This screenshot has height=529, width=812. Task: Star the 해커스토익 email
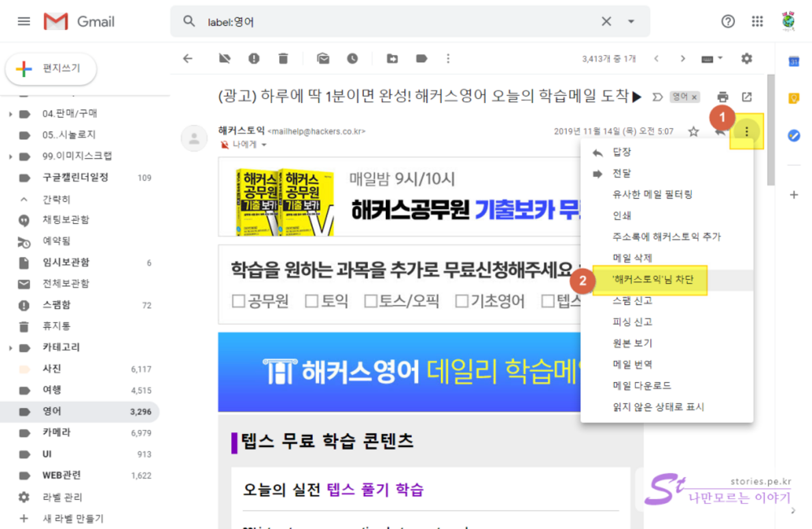tap(693, 132)
